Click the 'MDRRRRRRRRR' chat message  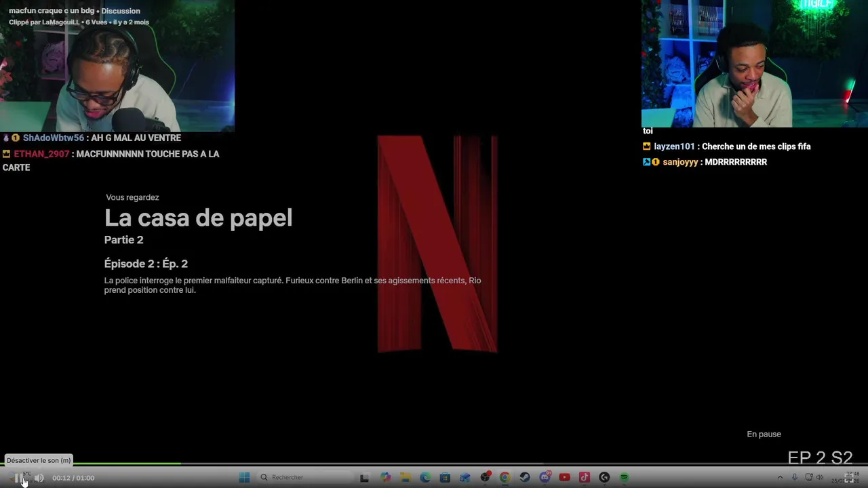click(x=736, y=162)
